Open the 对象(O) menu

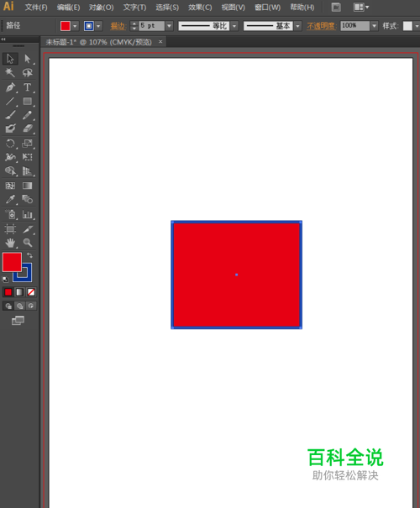[x=102, y=8]
